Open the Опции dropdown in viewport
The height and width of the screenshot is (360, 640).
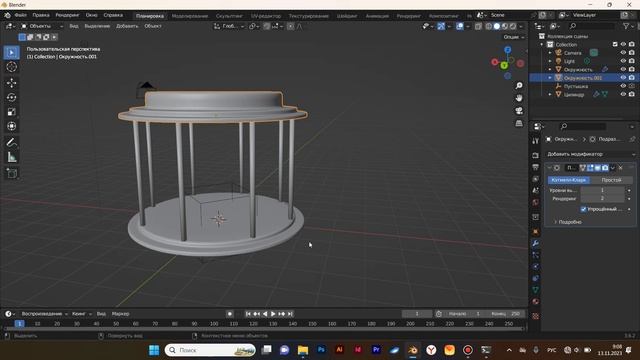[x=513, y=37]
